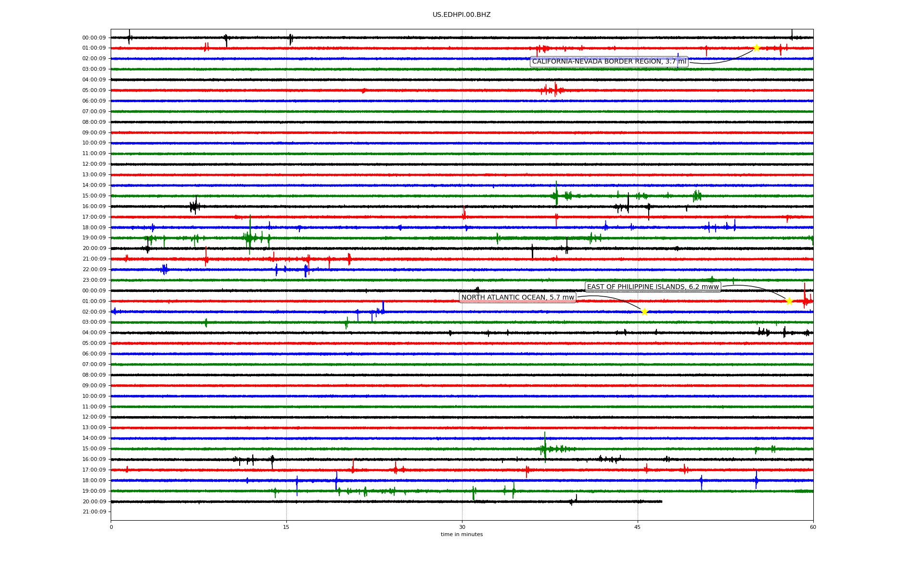Click the 21:00:09 label with no trace

click(94, 512)
